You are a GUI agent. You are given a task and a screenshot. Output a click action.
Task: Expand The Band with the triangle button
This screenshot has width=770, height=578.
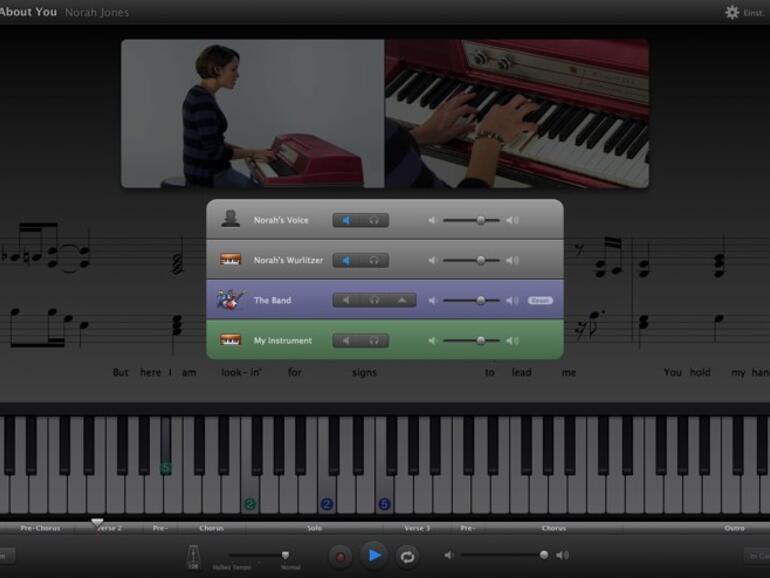click(x=402, y=300)
